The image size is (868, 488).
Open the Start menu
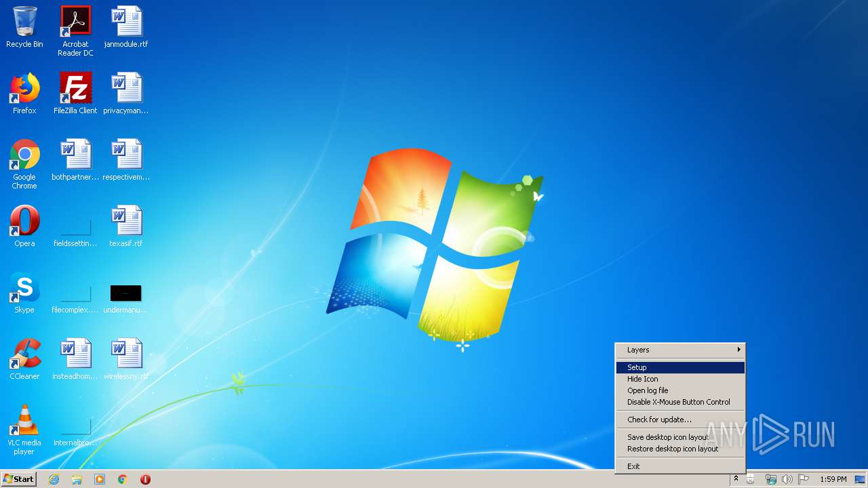(x=18, y=479)
